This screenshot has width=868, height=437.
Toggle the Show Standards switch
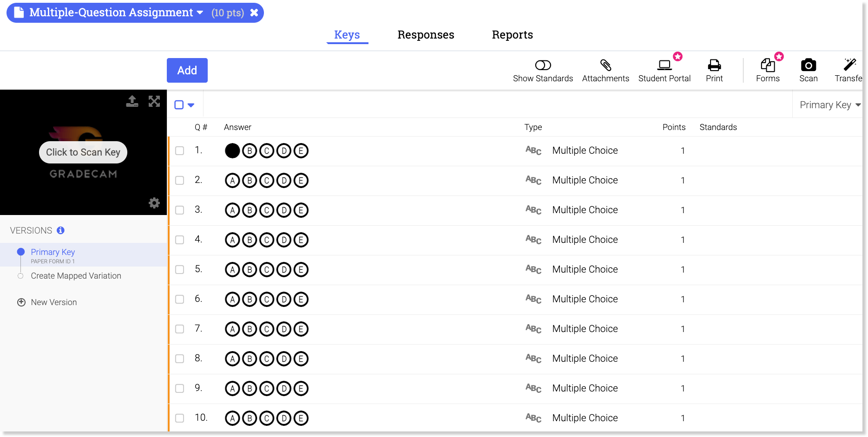point(543,65)
